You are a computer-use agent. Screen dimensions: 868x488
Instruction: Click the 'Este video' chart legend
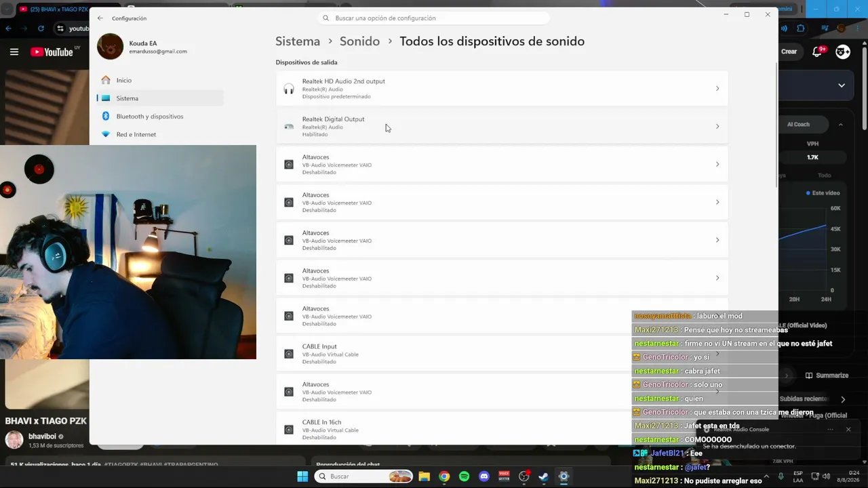click(x=823, y=193)
